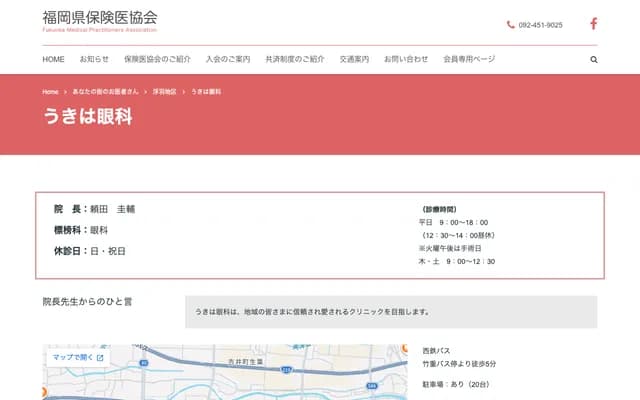The height and width of the screenshot is (400, 640).
Task: Click the search magnifier icon
Action: click(593, 60)
